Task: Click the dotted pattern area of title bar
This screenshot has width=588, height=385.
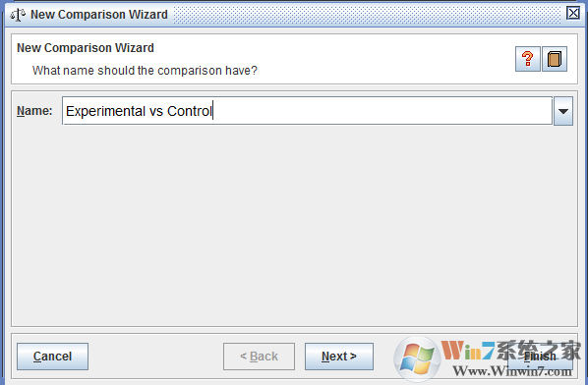Action: (368, 15)
